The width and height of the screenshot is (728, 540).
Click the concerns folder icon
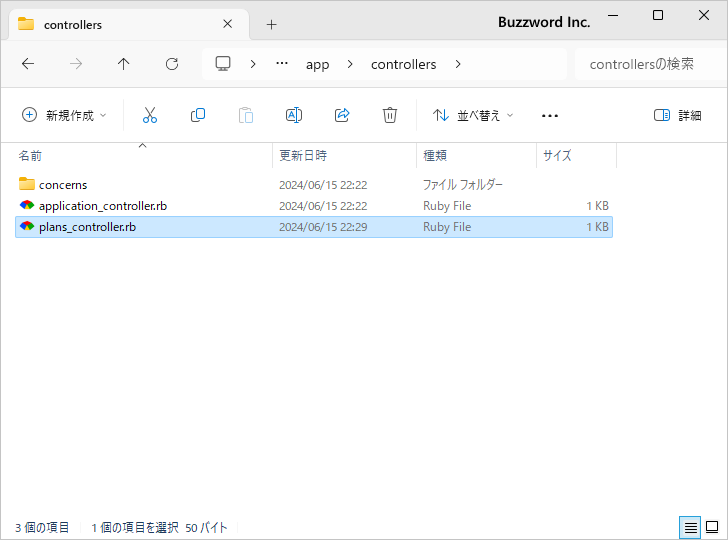pos(27,184)
